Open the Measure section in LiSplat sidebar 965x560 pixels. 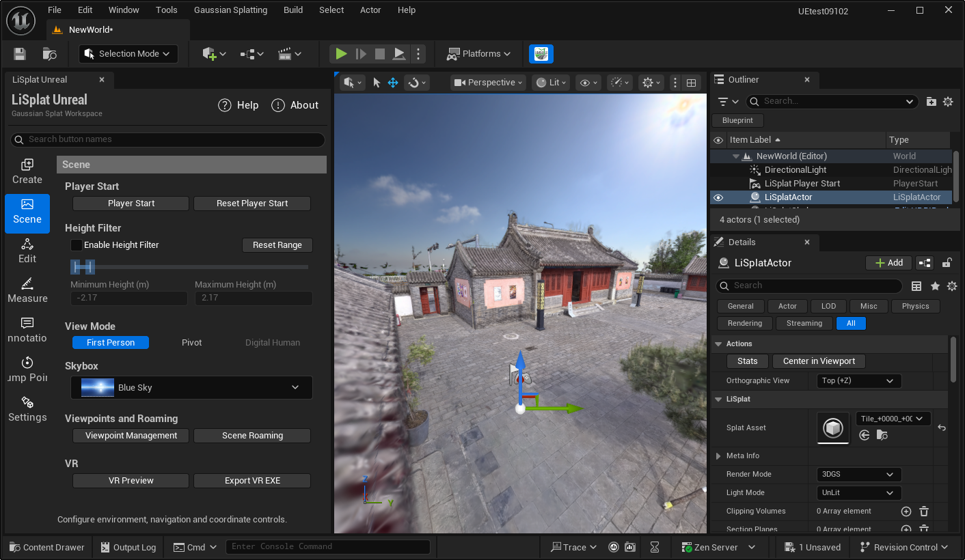27,290
